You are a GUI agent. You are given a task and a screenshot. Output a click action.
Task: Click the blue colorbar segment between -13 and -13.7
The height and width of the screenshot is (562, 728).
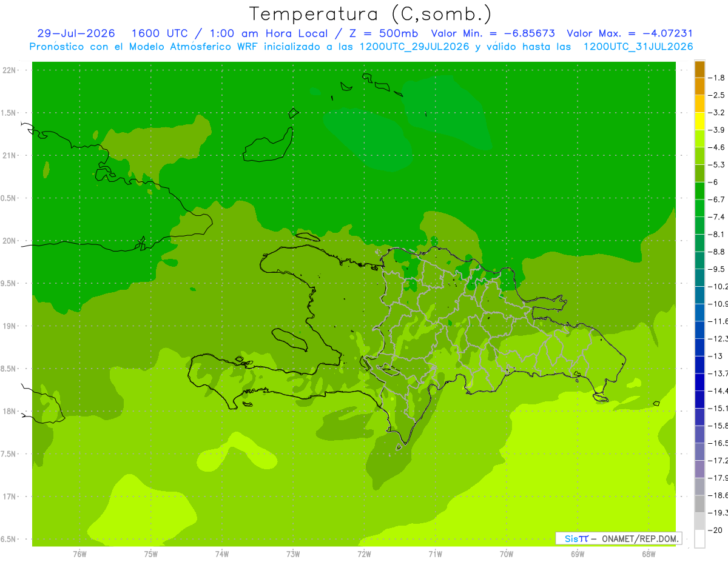(699, 364)
